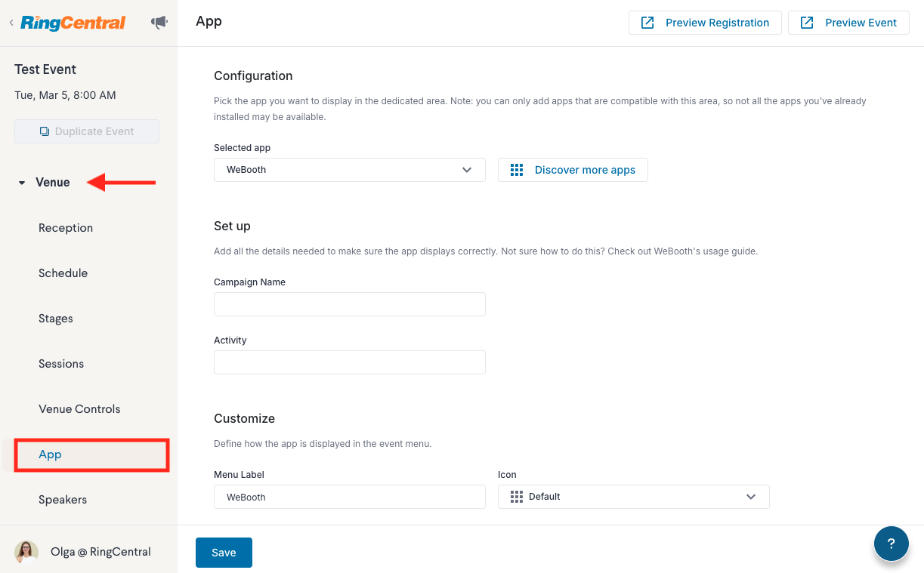Image resolution: width=924 pixels, height=573 pixels.
Task: Click Olga's profile avatar
Action: (x=26, y=552)
